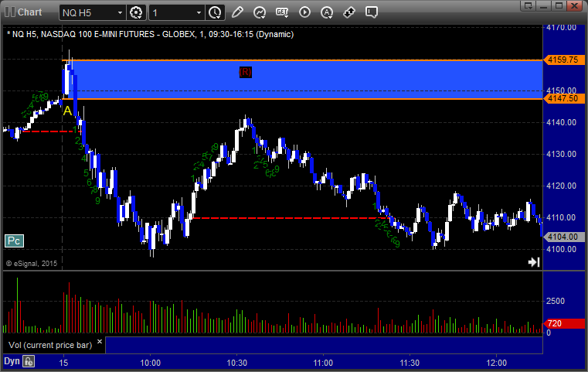This screenshot has height=372, width=588.
Task: Click the comment bubble icon
Action: pos(372,12)
